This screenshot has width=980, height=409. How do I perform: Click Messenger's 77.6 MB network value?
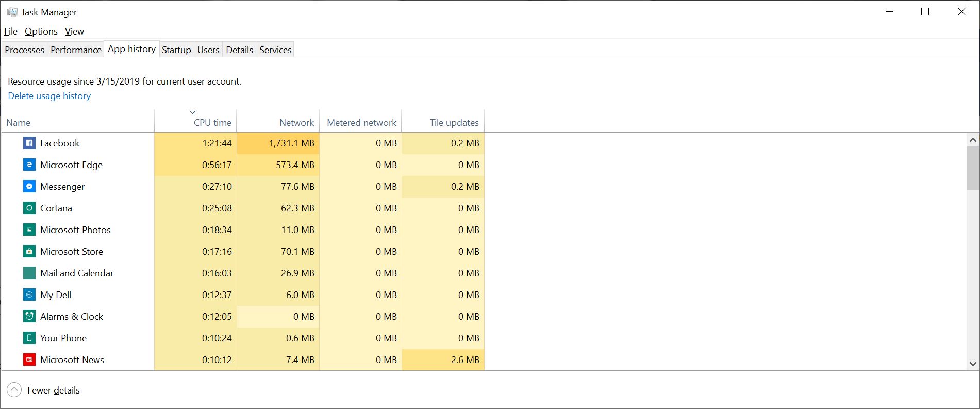click(297, 187)
